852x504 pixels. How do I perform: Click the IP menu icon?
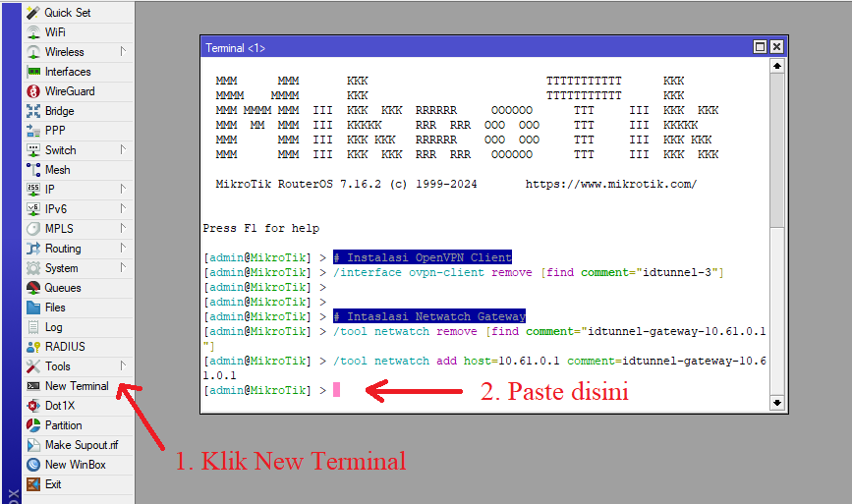(x=33, y=189)
